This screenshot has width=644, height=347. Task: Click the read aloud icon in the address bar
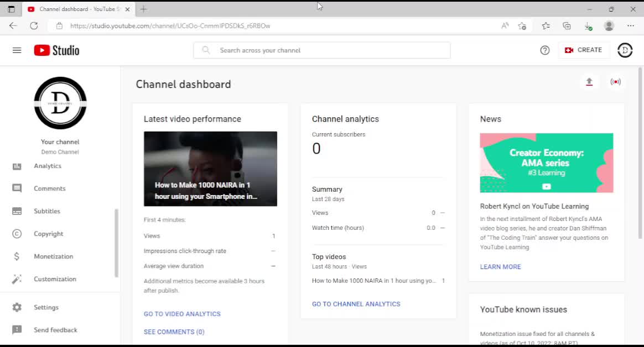[505, 26]
